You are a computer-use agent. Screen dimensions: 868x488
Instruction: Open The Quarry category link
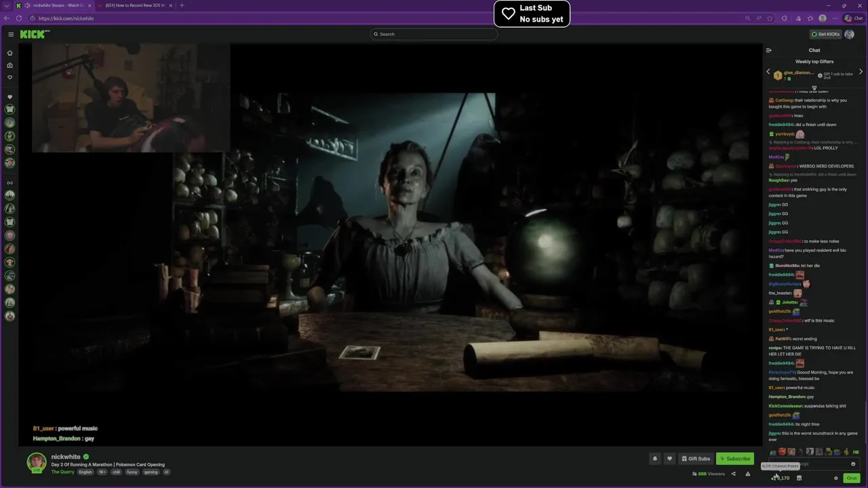(63, 472)
